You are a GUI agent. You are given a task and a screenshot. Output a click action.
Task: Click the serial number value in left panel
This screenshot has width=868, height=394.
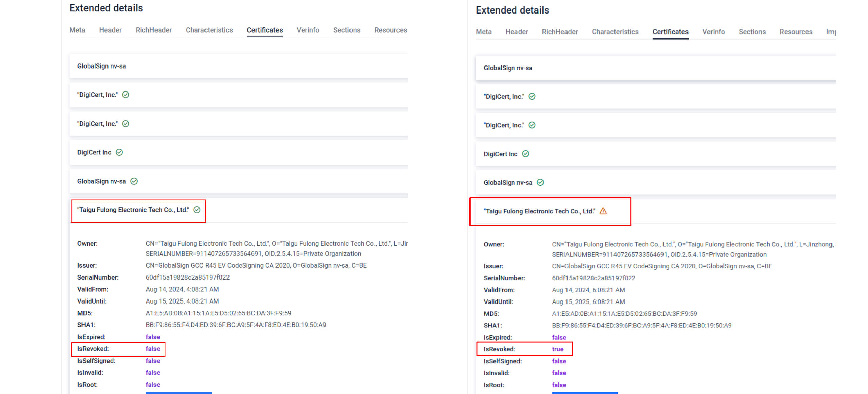click(188, 277)
